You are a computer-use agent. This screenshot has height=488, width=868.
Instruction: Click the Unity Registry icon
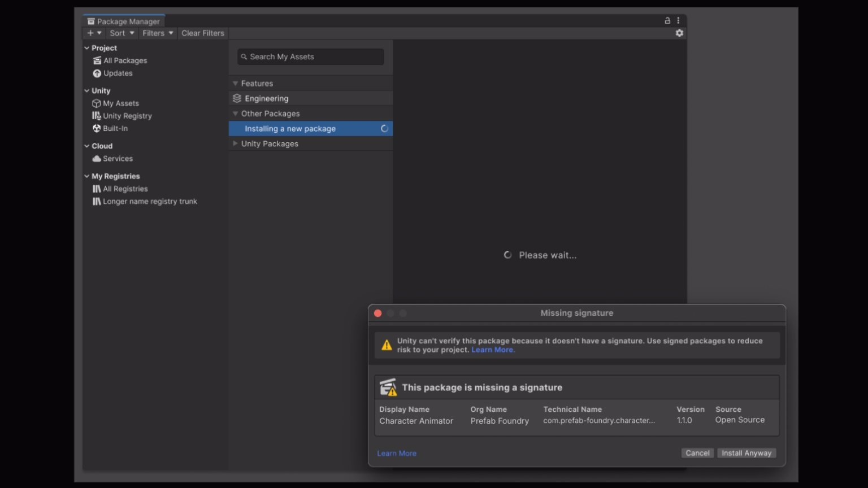coord(97,116)
